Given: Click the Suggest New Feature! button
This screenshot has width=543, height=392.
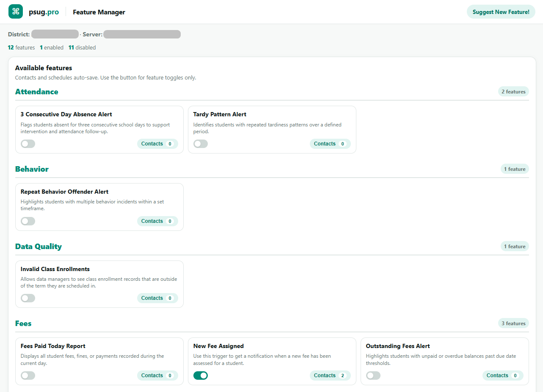Looking at the screenshot, I should pyautogui.click(x=501, y=12).
